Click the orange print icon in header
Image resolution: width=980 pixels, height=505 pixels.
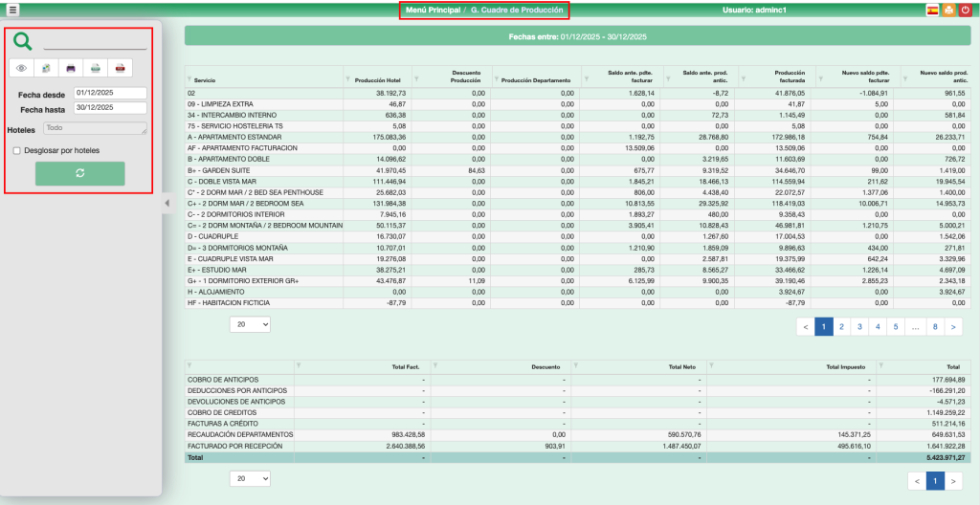tap(948, 10)
